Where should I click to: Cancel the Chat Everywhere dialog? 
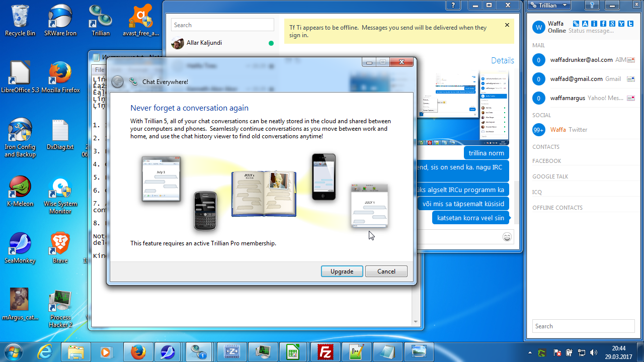386,271
